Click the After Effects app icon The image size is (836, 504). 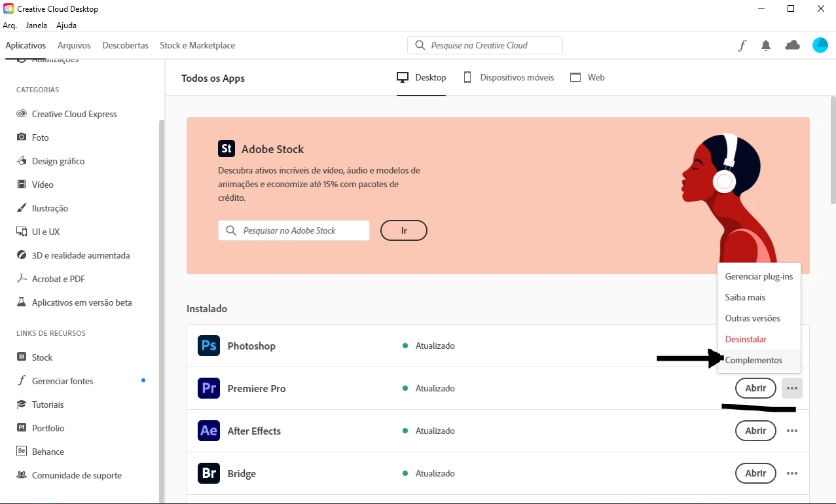tap(209, 431)
